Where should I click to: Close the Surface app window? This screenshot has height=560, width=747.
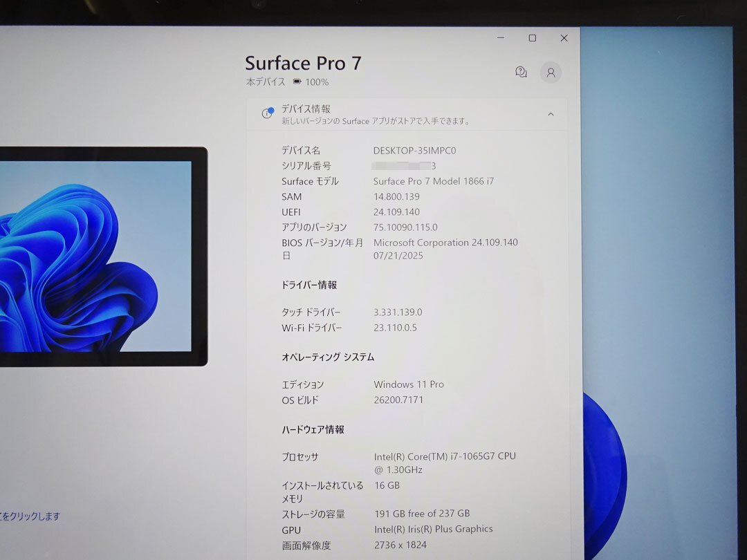pos(564,37)
